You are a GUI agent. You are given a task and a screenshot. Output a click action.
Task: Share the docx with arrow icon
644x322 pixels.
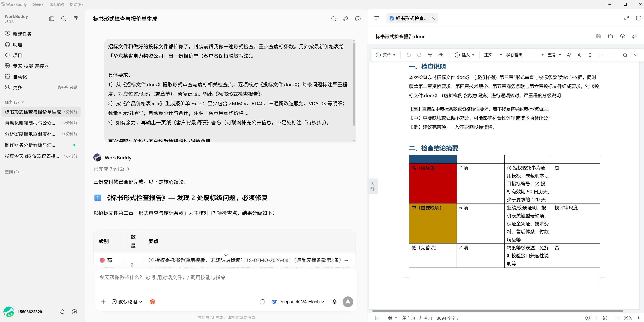[x=634, y=36]
